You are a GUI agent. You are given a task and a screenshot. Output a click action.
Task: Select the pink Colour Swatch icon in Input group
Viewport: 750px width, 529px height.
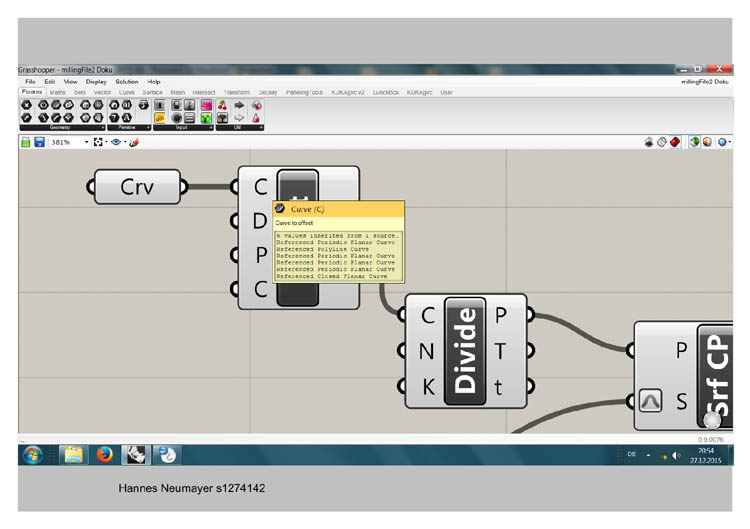(x=207, y=105)
